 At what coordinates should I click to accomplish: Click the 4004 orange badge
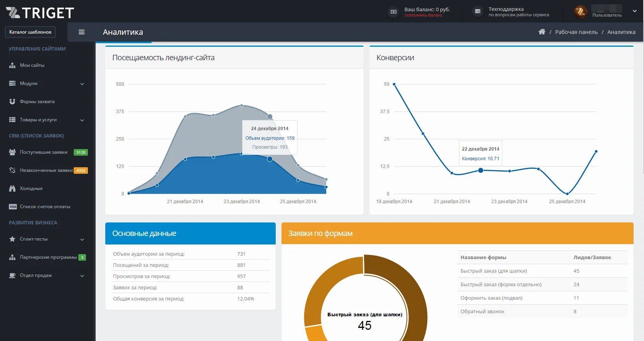[x=81, y=170]
